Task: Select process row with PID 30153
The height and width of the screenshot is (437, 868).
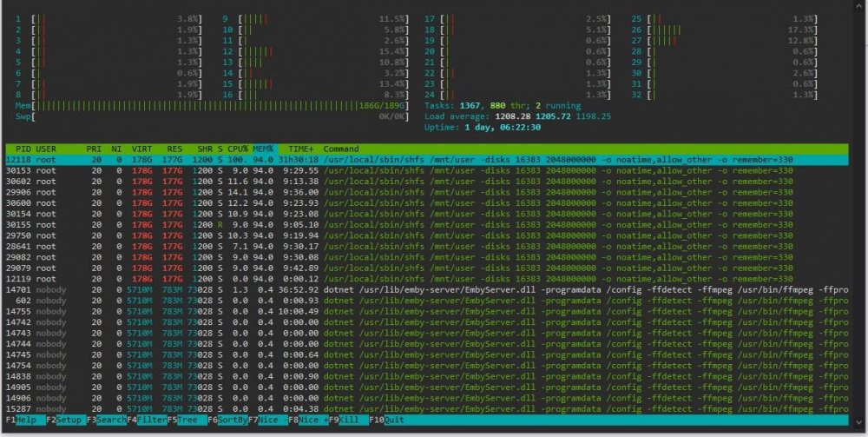Action: click(x=426, y=170)
